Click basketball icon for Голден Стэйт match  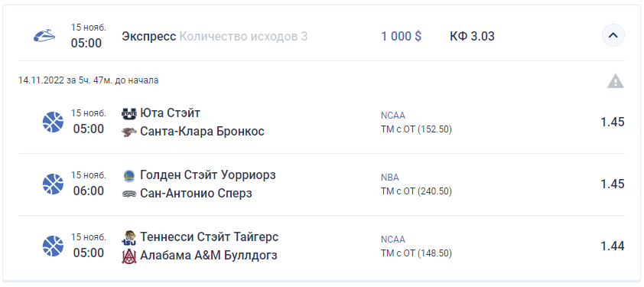coord(54,184)
